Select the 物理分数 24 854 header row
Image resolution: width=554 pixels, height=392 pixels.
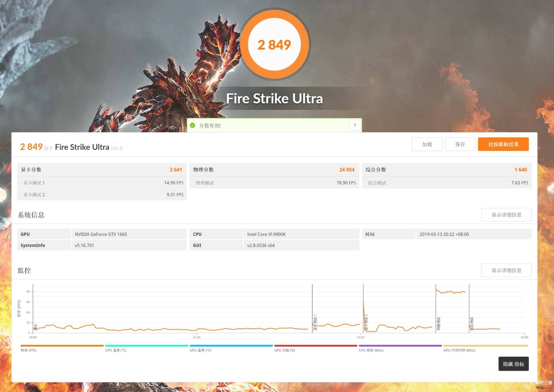click(x=274, y=169)
